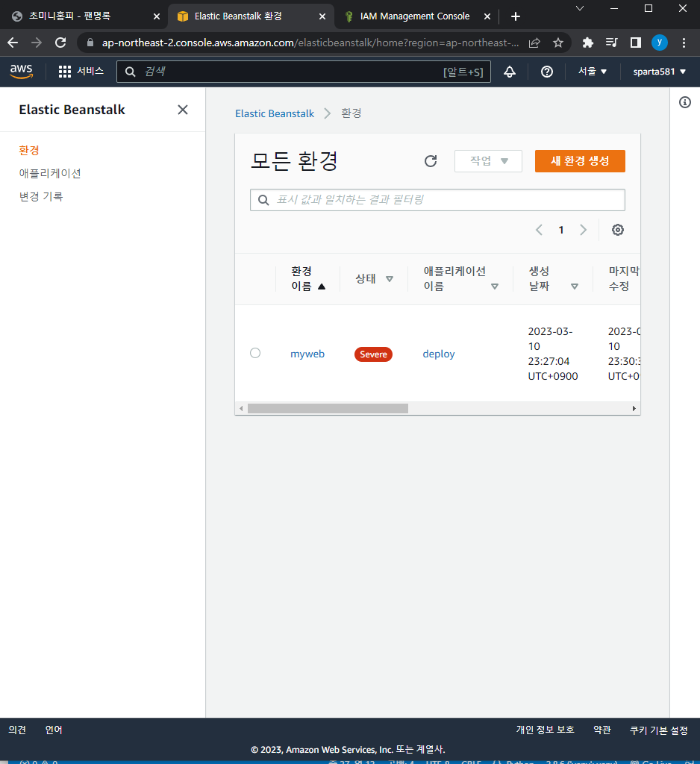Close the 초미니홈피 팬명록 tab
Screen dimensions: 700x764
157,16
